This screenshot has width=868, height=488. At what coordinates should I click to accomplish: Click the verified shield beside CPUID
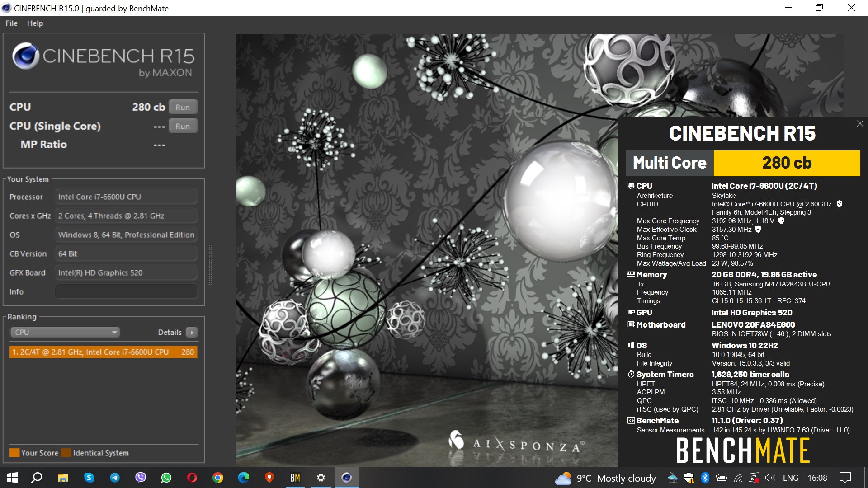[x=840, y=204]
